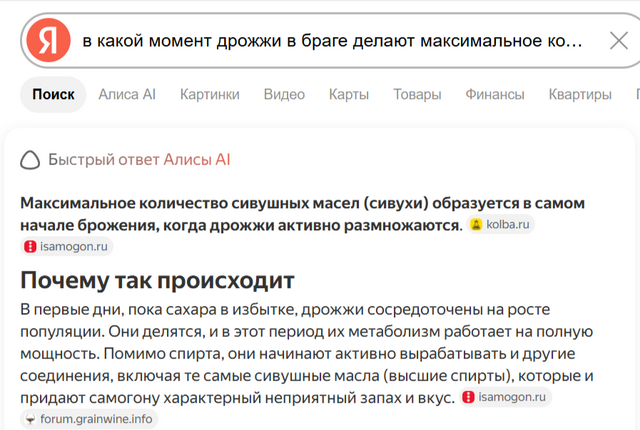Switch to the Финансы tab

(x=495, y=95)
